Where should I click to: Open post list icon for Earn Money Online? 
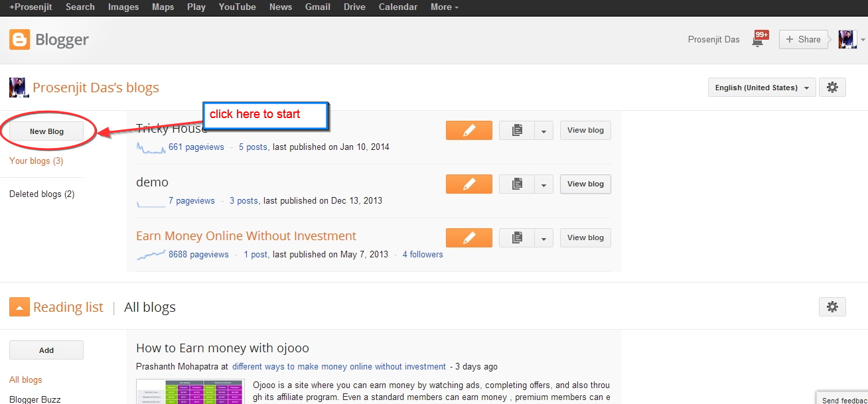(x=517, y=238)
